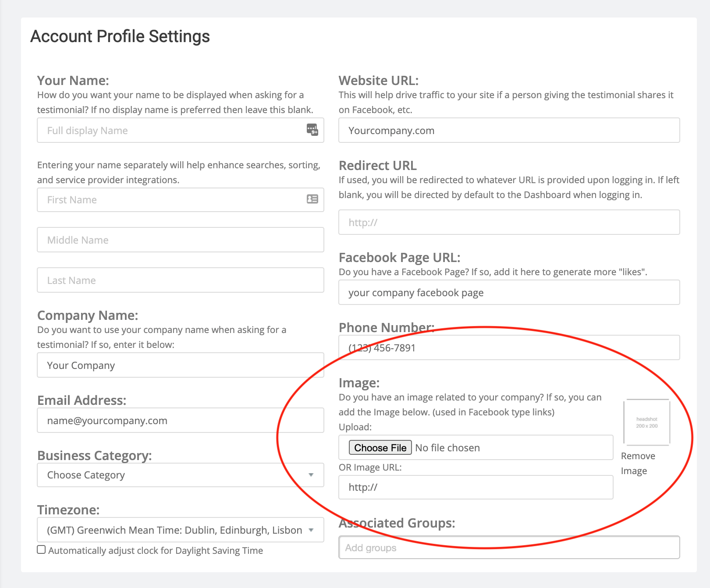The height and width of the screenshot is (588, 710).
Task: Click the Last Name text box
Action: [x=180, y=280]
